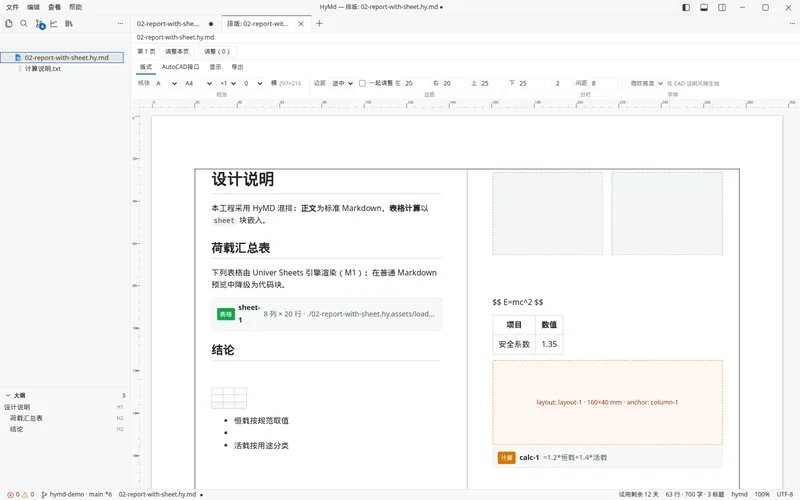Click the git branch hymd-demo main indicator

tap(77, 494)
